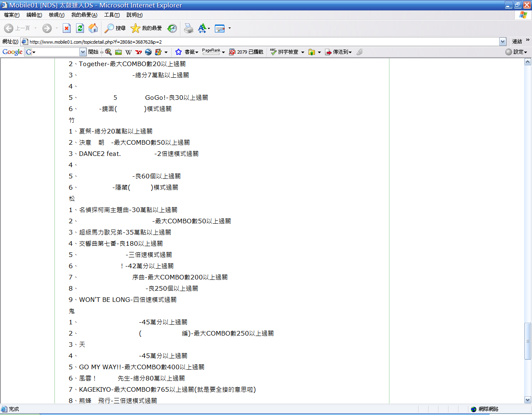Open the 設定 settings dropdown

click(516, 52)
